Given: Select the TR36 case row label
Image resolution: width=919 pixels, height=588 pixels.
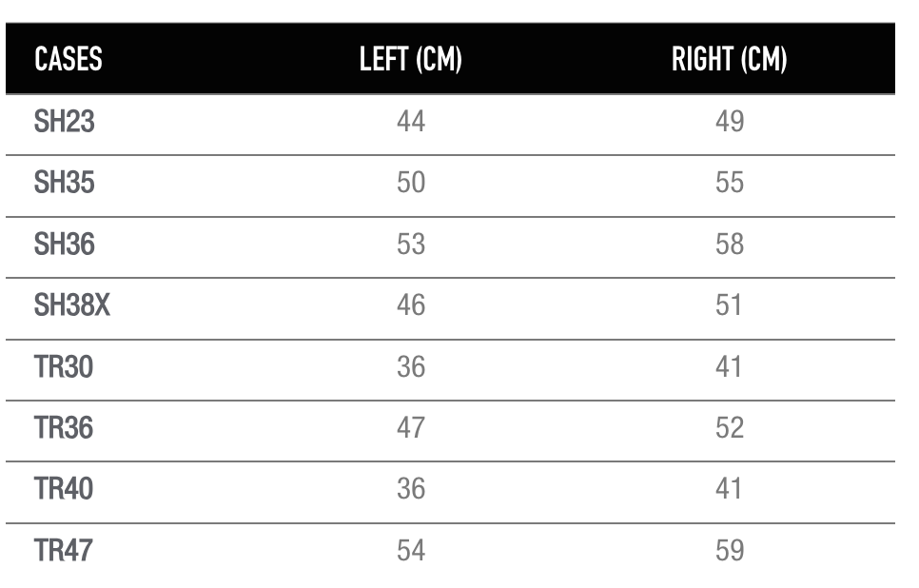Looking at the screenshot, I should click(x=64, y=427).
